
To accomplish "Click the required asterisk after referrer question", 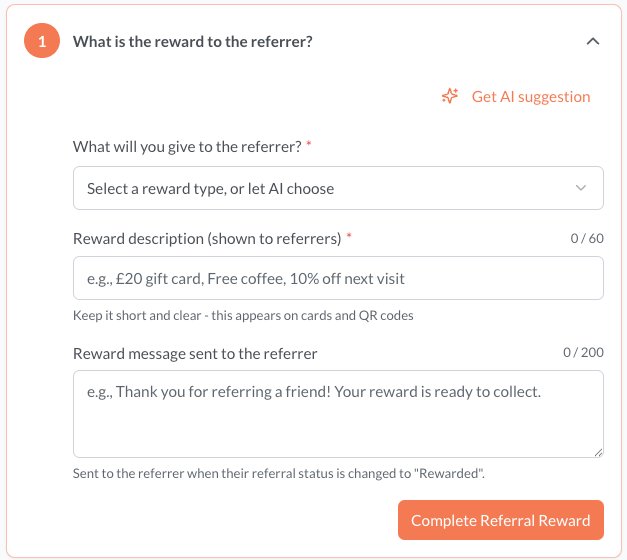I will (x=309, y=144).
